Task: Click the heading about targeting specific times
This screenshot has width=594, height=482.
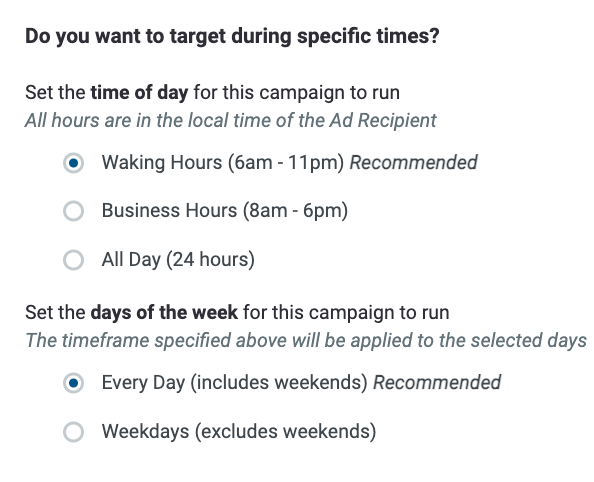Action: (232, 37)
